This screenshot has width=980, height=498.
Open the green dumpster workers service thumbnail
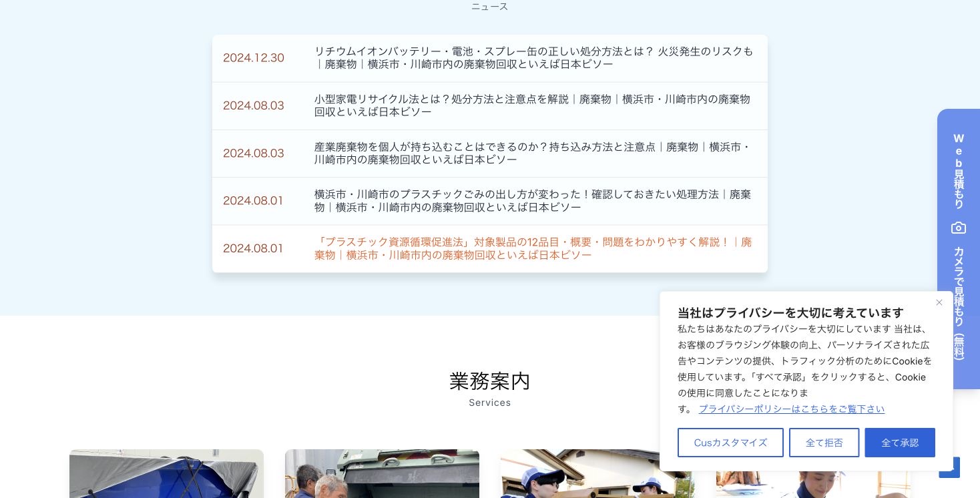382,473
